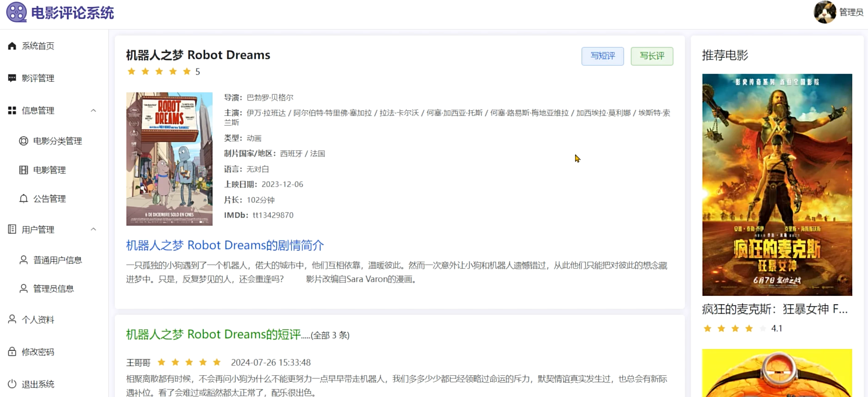The height and width of the screenshot is (397, 868).
Task: Click the 疯狂的麦克斯：狂暴女神 movie title
Action: pos(775,309)
